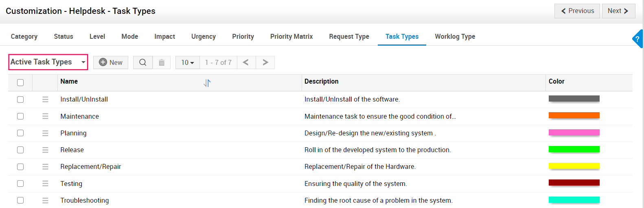Expand the 10 rows-per-page dropdown

[188, 62]
